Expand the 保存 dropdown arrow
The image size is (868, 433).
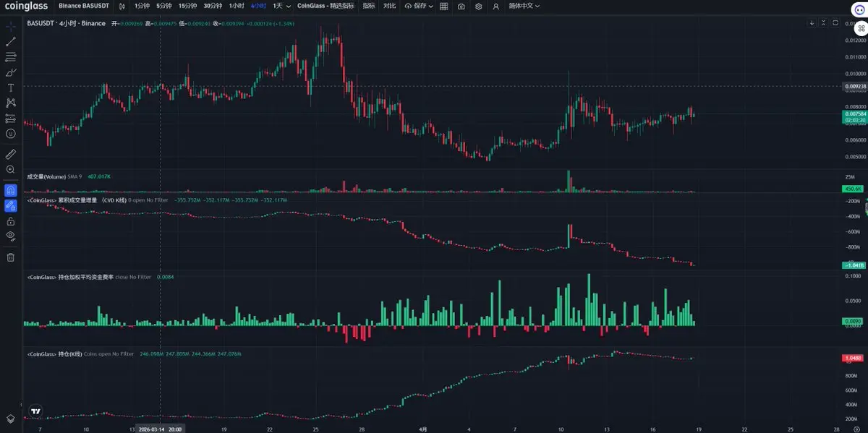coord(431,6)
